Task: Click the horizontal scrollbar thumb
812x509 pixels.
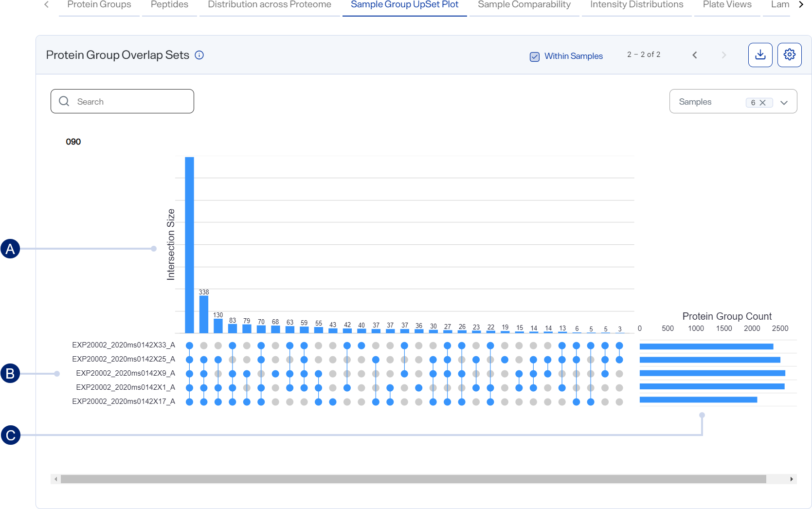Action: [413, 479]
